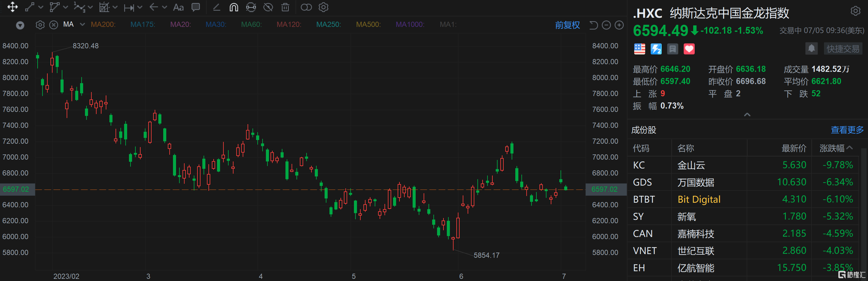The image size is (868, 281).
Task: Select the Gann/Fibonacci box tool
Action: 105,7
